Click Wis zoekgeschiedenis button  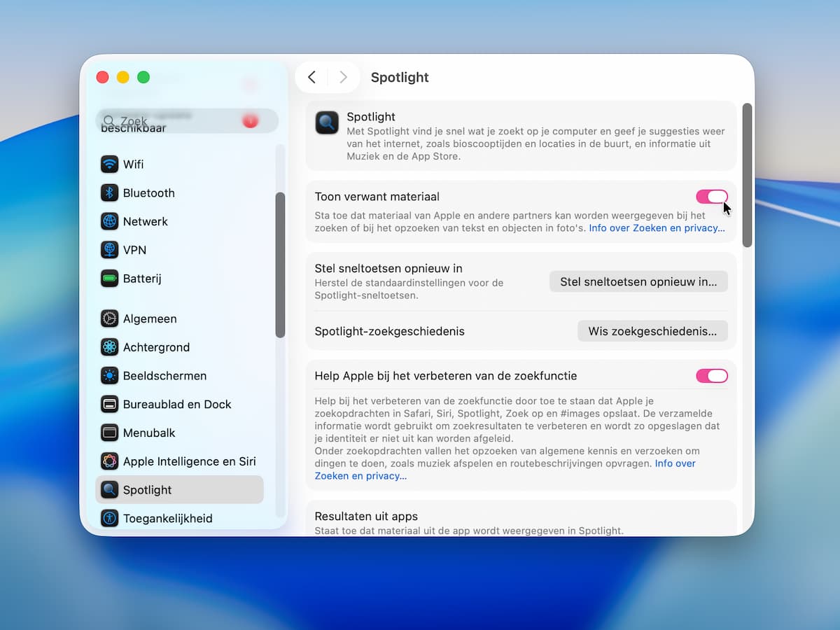652,331
